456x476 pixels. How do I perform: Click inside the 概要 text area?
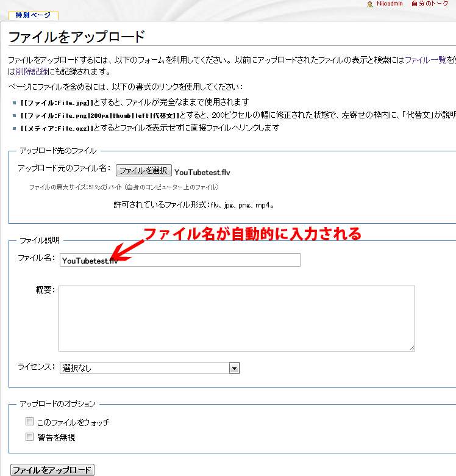click(x=237, y=318)
